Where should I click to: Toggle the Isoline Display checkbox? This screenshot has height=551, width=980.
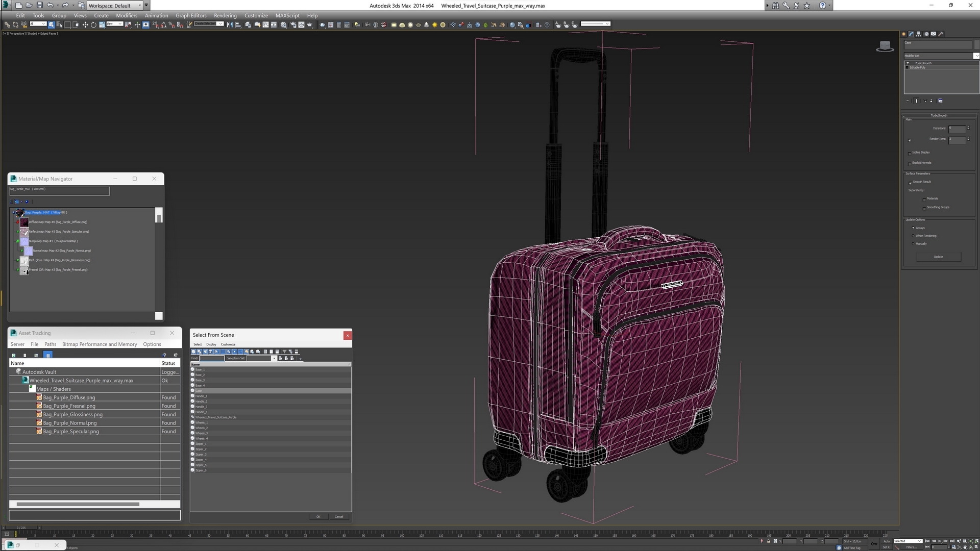tap(910, 153)
